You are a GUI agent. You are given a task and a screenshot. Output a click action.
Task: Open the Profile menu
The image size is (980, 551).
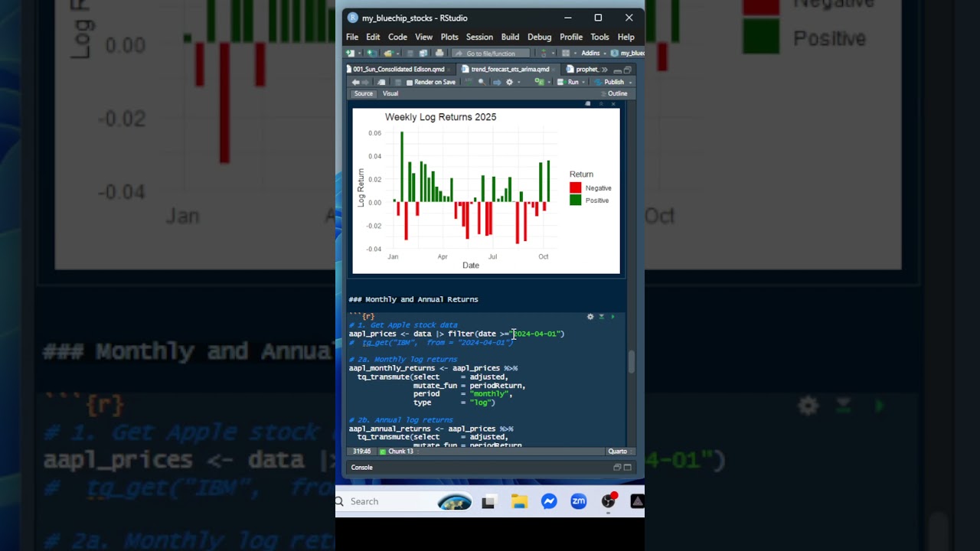571,37
